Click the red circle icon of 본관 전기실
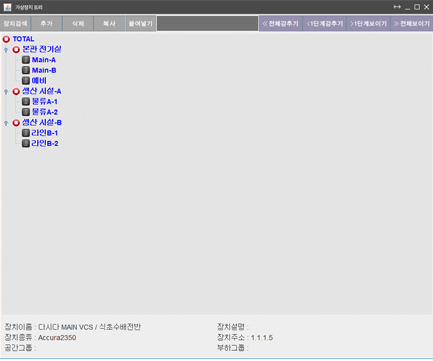This screenshot has width=433, height=361. click(x=16, y=50)
